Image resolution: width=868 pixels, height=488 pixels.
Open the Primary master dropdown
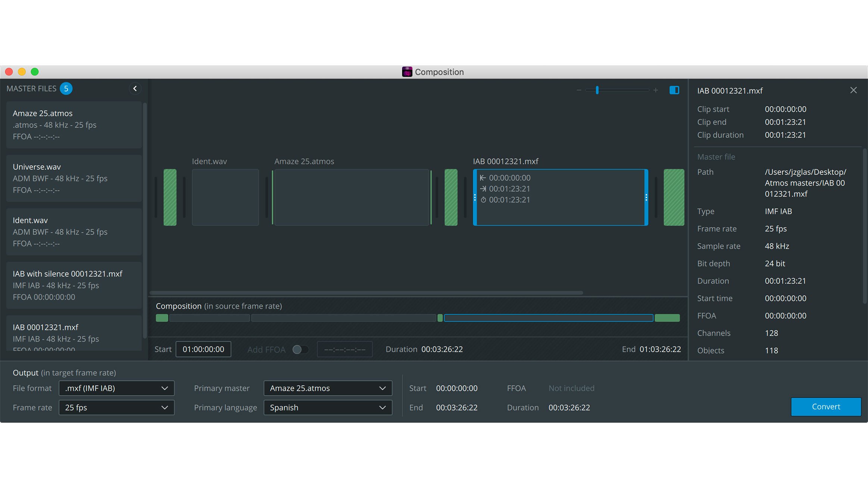(328, 388)
